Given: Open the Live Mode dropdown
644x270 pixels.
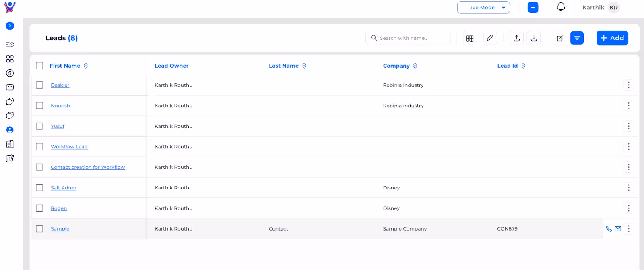Looking at the screenshot, I should pyautogui.click(x=483, y=8).
